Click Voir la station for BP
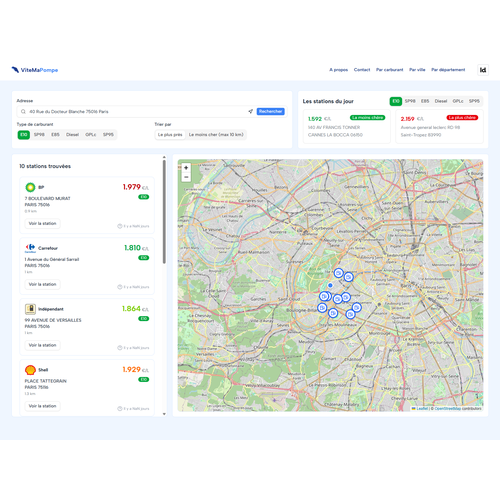The width and height of the screenshot is (500, 500). 42,223
